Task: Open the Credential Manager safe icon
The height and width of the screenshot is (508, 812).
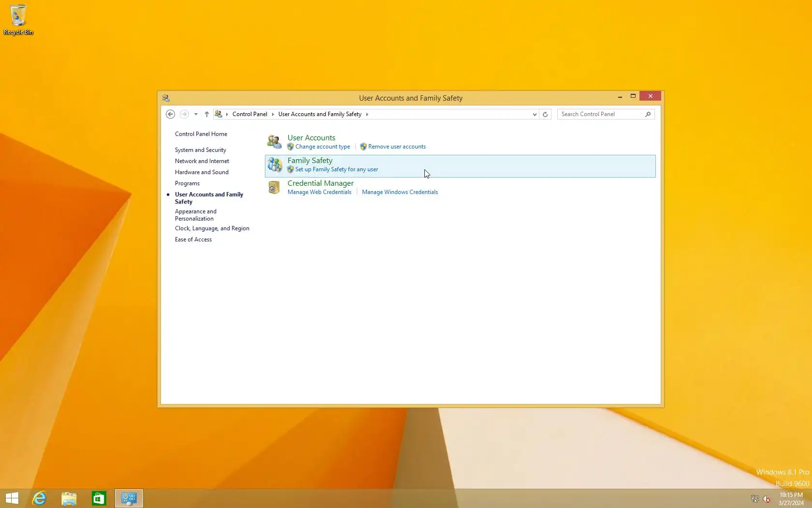Action: 274,187
